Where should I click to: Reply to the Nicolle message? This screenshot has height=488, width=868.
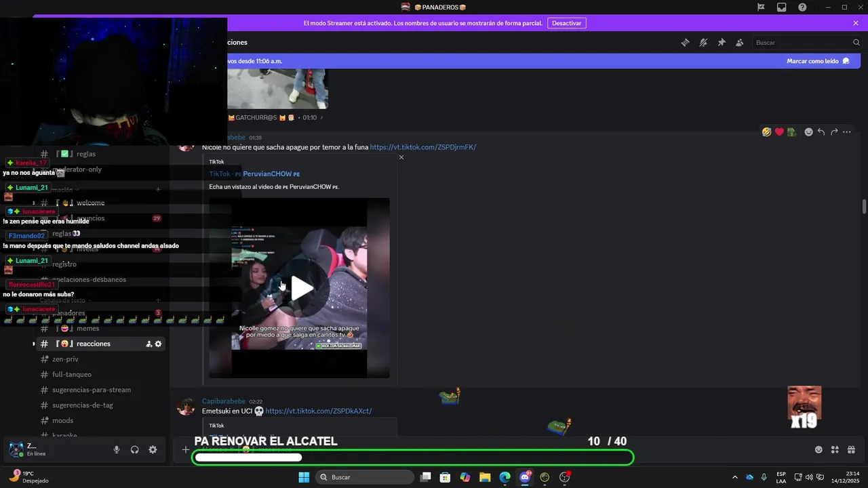[821, 132]
